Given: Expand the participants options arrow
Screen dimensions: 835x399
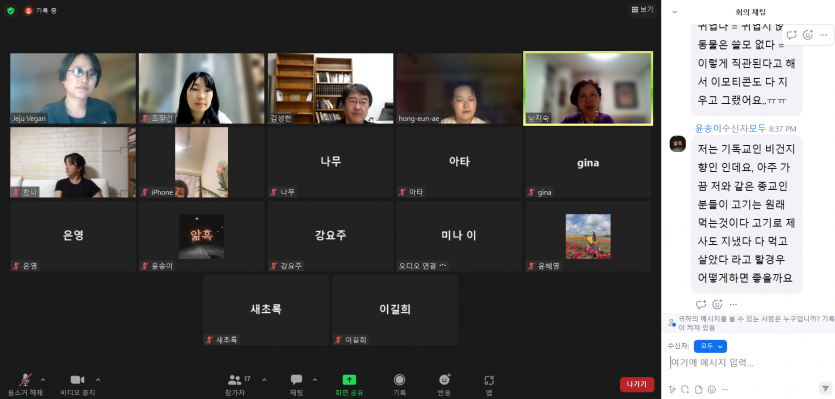Looking at the screenshot, I should (x=264, y=380).
